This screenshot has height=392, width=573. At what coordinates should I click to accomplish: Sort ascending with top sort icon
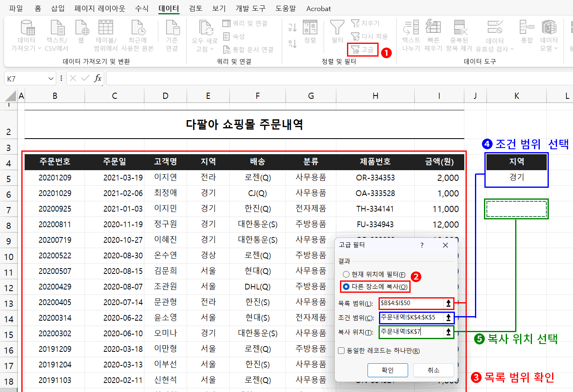click(x=292, y=27)
